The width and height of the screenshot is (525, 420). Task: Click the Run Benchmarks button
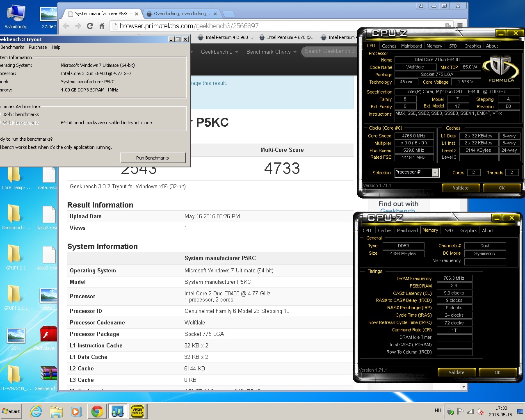coord(153,158)
